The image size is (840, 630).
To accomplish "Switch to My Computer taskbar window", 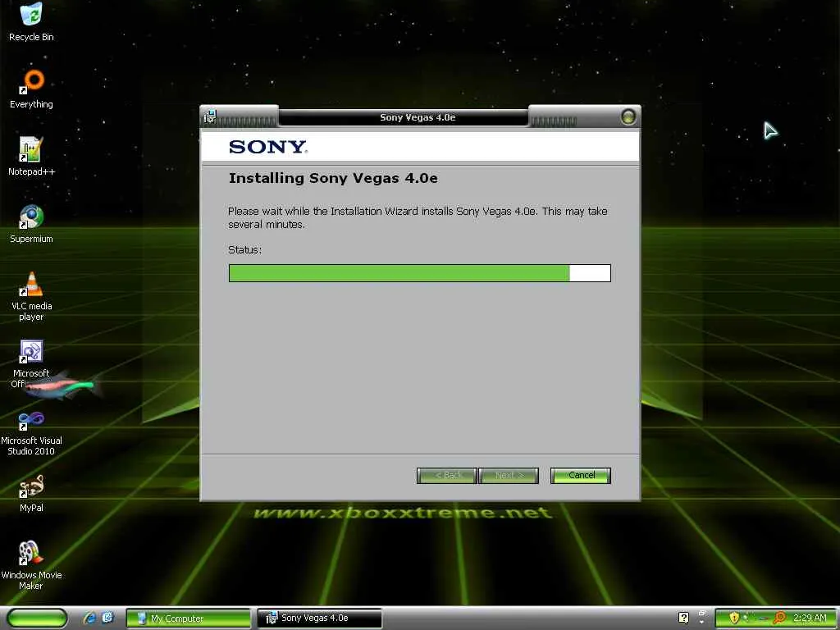I will [x=188, y=619].
